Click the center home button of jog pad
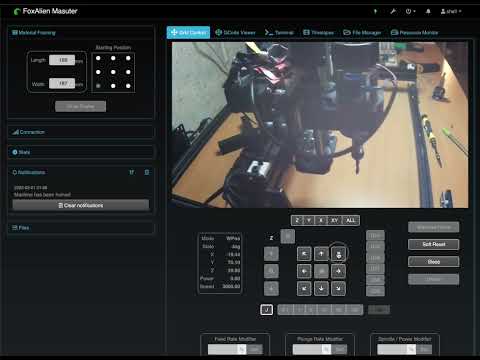The height and width of the screenshot is (360, 480). pyautogui.click(x=321, y=271)
